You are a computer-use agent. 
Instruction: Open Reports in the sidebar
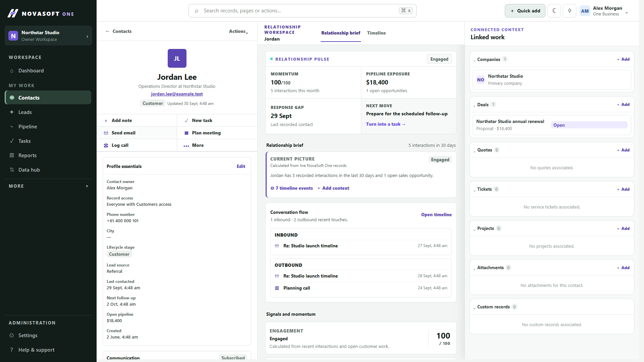point(48,155)
